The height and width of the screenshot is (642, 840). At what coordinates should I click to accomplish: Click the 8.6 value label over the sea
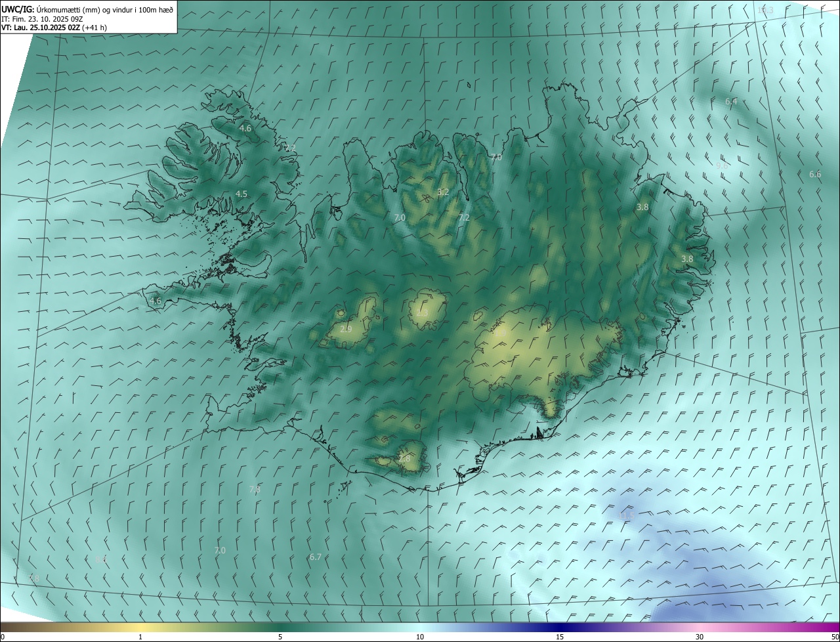pyautogui.click(x=101, y=559)
